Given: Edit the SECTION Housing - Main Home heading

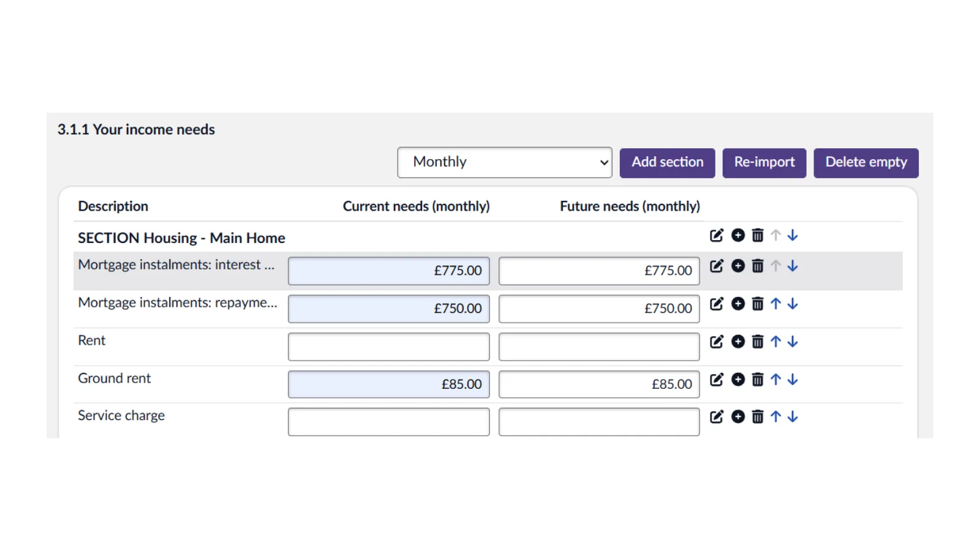Looking at the screenshot, I should click(717, 236).
